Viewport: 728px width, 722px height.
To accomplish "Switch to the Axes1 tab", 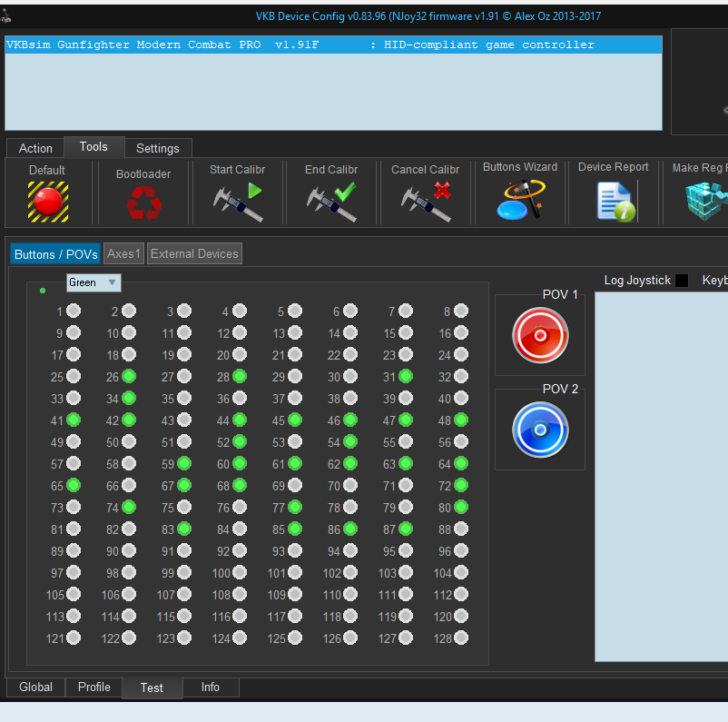I will tap(124, 254).
